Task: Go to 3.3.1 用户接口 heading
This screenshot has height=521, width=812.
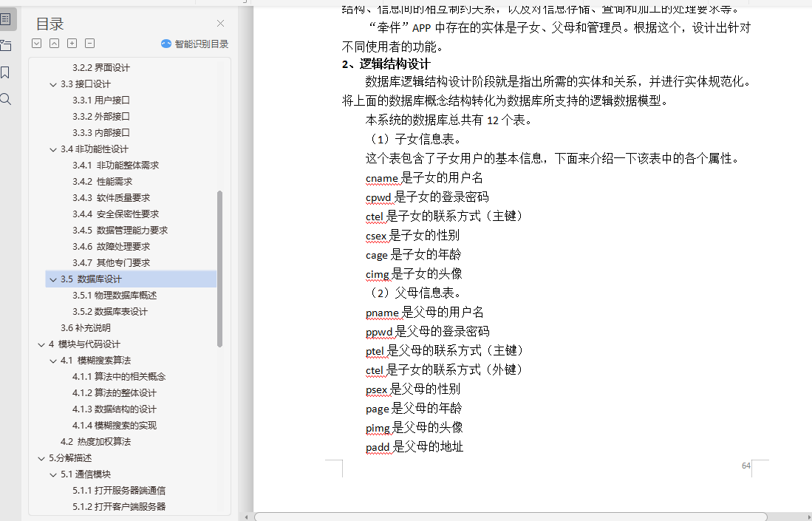Action: point(101,101)
